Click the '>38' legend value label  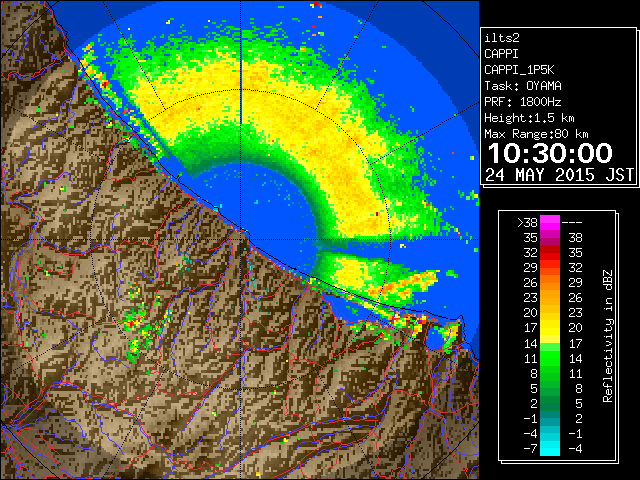[527, 223]
